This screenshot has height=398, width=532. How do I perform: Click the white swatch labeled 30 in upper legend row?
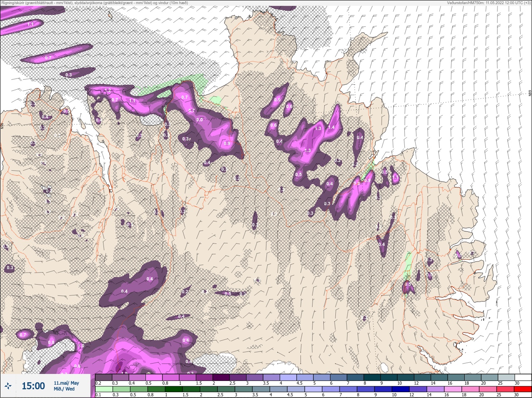coord(523,377)
